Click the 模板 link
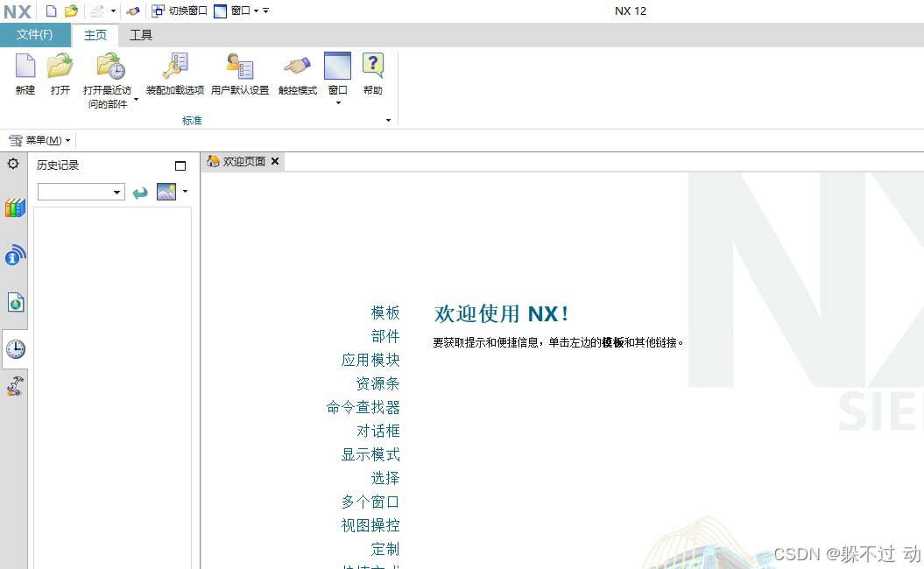 click(385, 313)
